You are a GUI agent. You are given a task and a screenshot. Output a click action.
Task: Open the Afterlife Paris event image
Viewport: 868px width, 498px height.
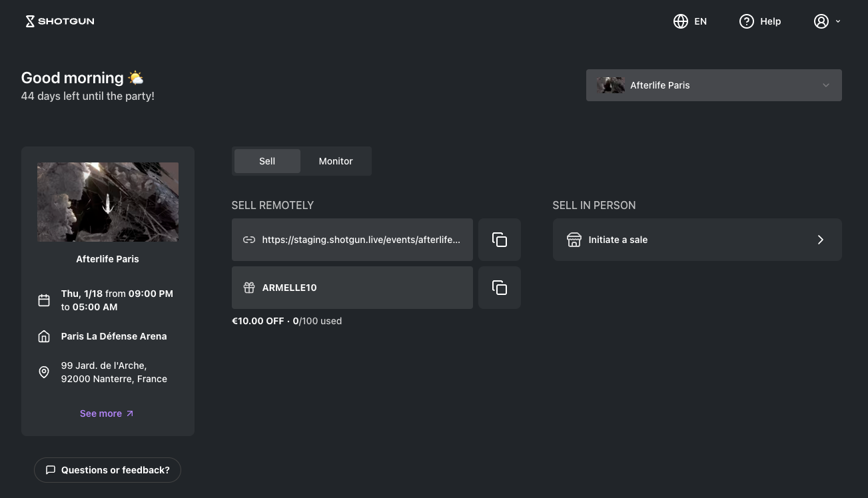(x=108, y=202)
